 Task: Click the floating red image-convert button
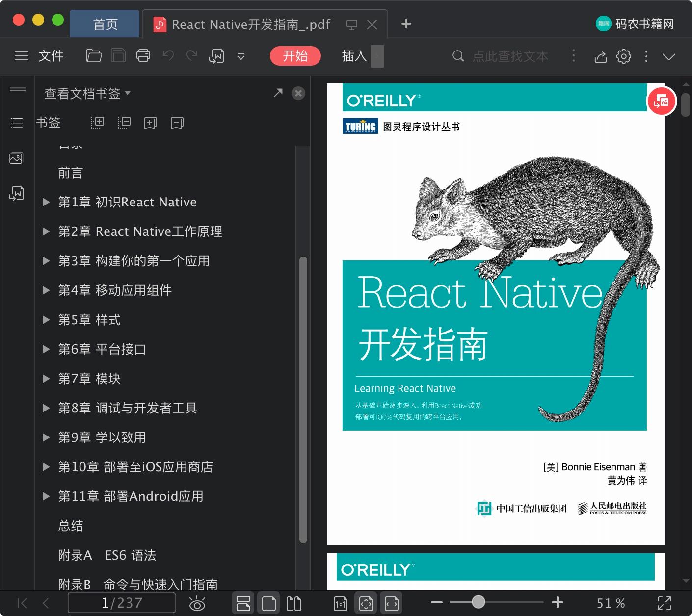coord(662,101)
